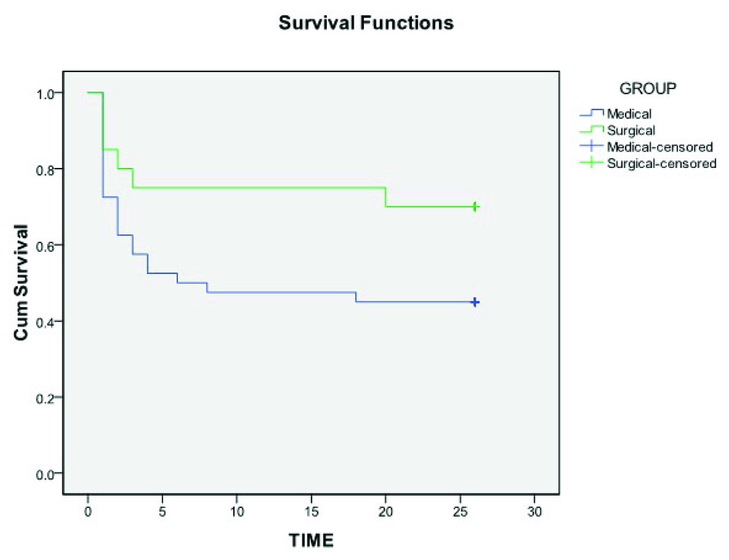Select the "Surgical" legend label
729x560 pixels.
[631, 130]
